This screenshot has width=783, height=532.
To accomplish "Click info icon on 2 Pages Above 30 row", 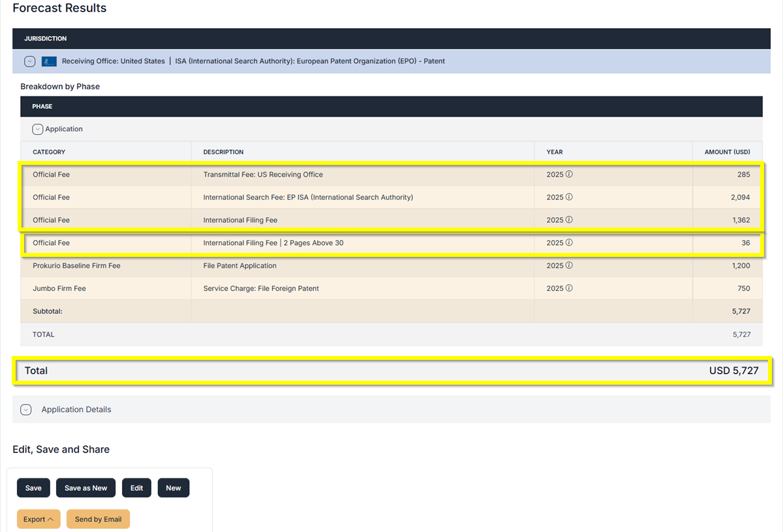I will pyautogui.click(x=569, y=243).
